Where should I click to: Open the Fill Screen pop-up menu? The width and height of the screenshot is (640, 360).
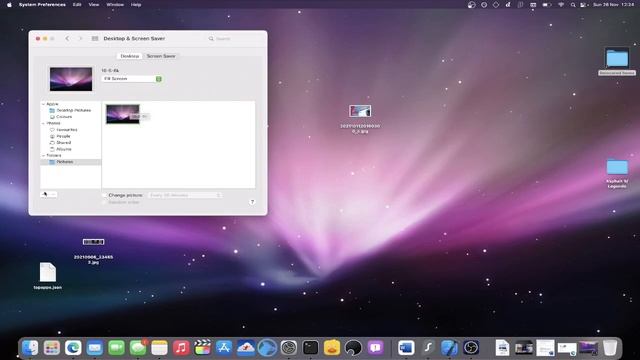coord(132,79)
